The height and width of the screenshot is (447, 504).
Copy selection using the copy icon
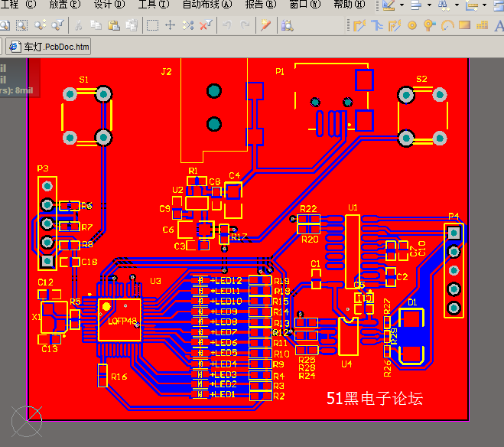click(96, 25)
